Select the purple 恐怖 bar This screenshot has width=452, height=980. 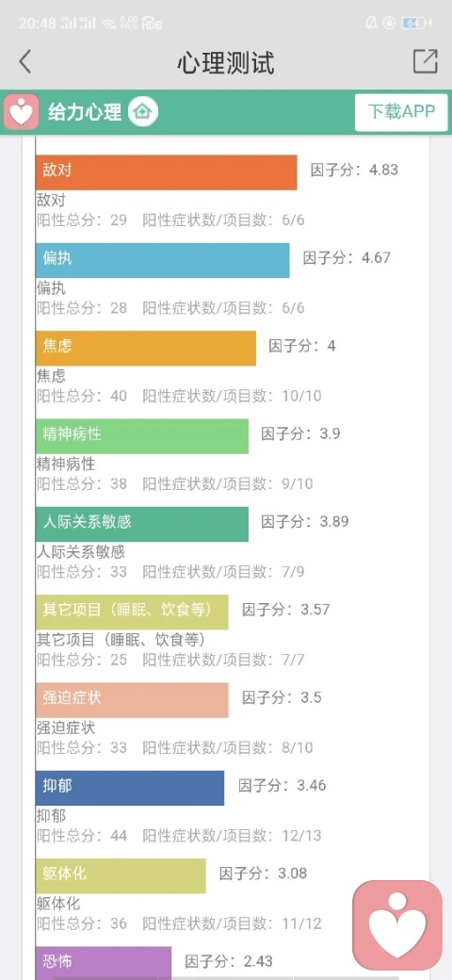[104, 963]
